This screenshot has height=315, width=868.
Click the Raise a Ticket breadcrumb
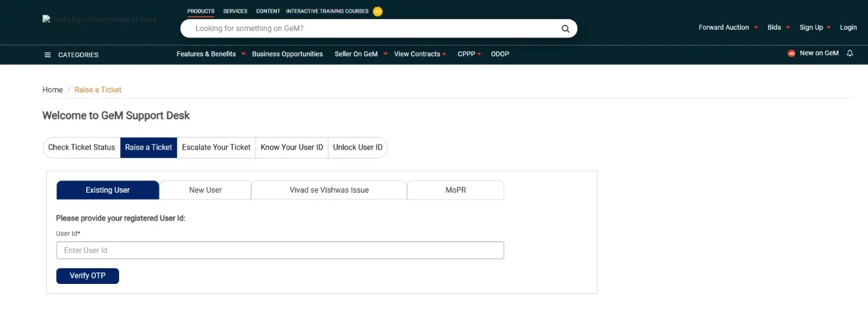point(98,90)
